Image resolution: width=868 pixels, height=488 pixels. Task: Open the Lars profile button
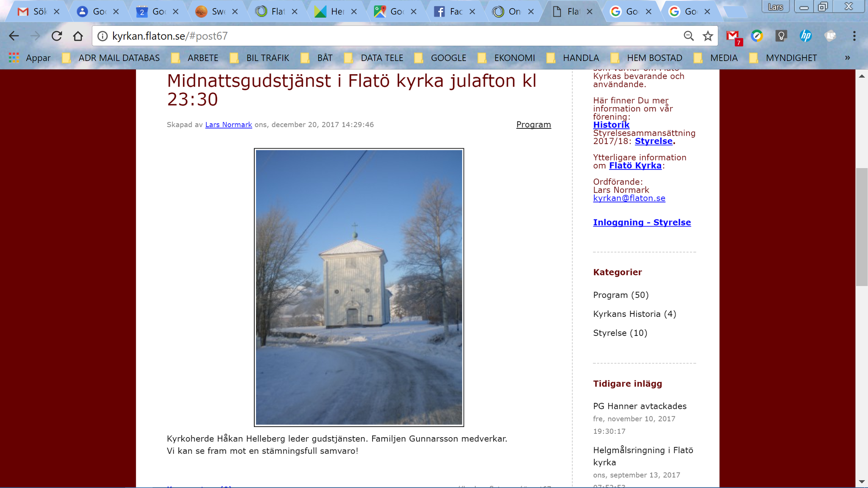coord(775,7)
